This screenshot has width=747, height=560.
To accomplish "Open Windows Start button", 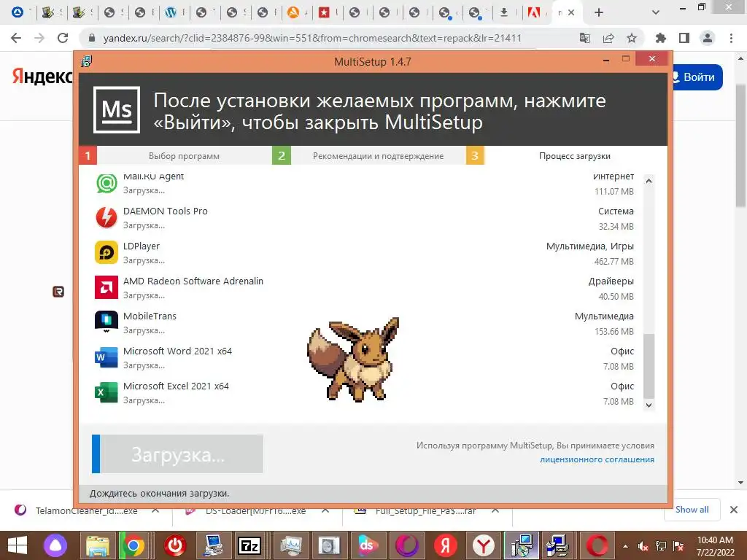I will (x=18, y=545).
